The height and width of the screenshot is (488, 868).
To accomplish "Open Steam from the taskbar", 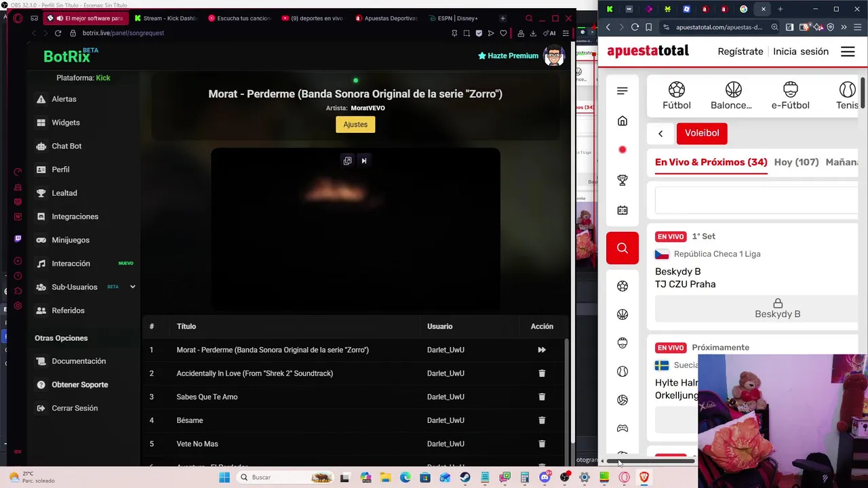I will click(465, 478).
